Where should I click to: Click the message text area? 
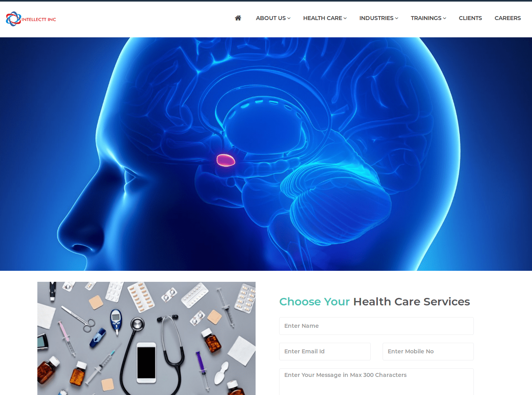[376, 382]
